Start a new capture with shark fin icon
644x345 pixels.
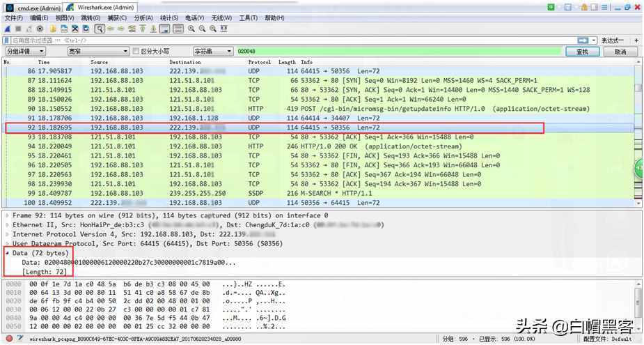tap(7, 29)
